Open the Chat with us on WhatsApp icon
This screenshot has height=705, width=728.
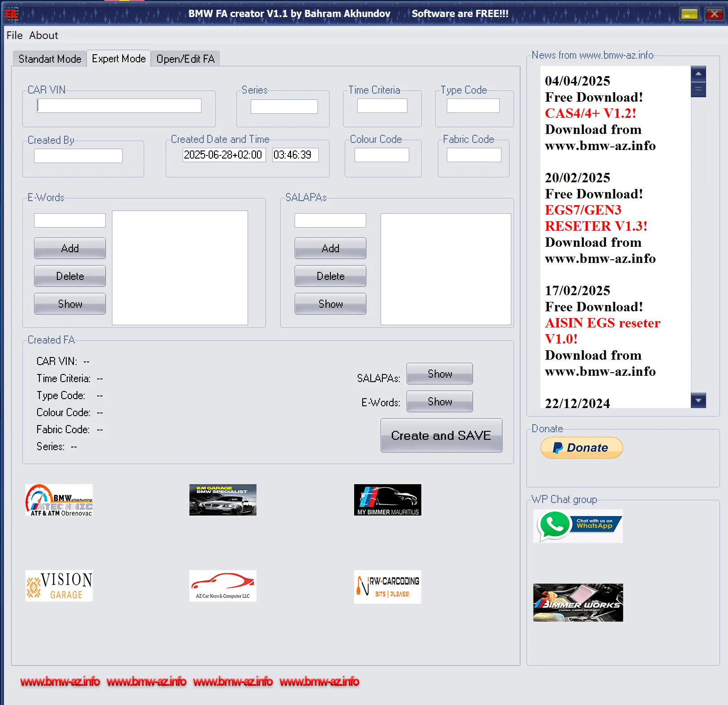578,526
